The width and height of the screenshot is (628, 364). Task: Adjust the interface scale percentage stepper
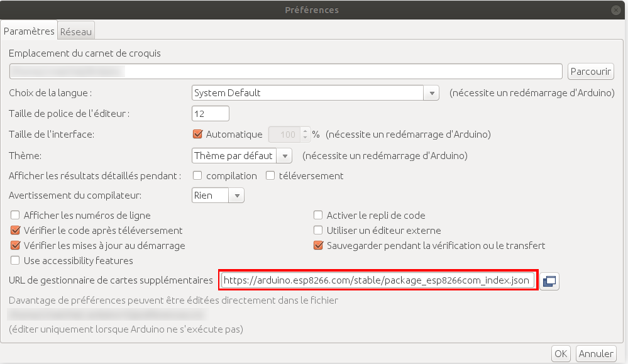(x=306, y=135)
